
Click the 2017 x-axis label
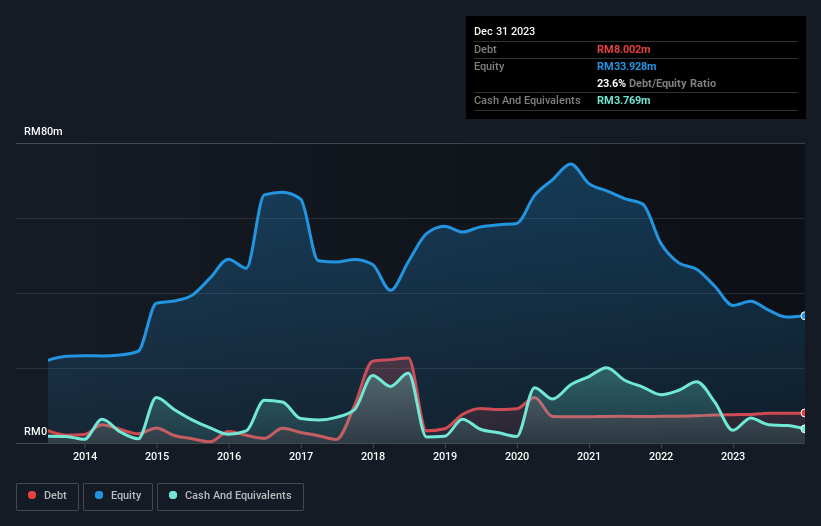301,456
